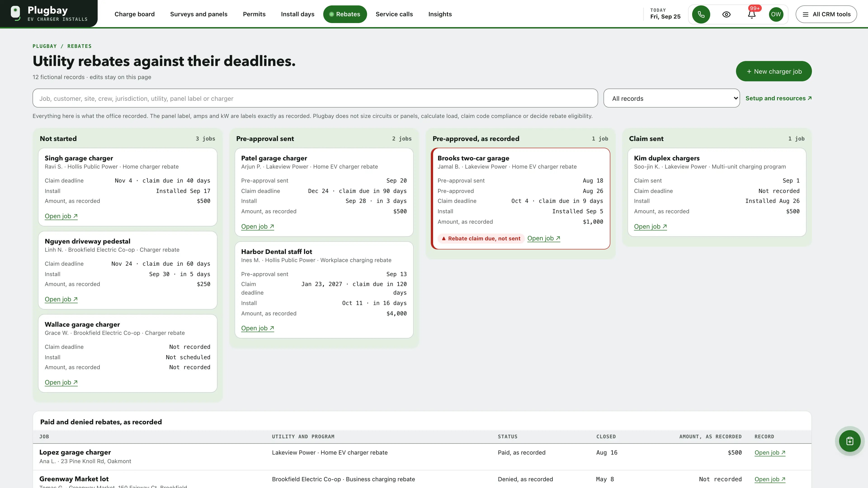Open Setup and resources link
This screenshot has width=868, height=488.
(778, 98)
